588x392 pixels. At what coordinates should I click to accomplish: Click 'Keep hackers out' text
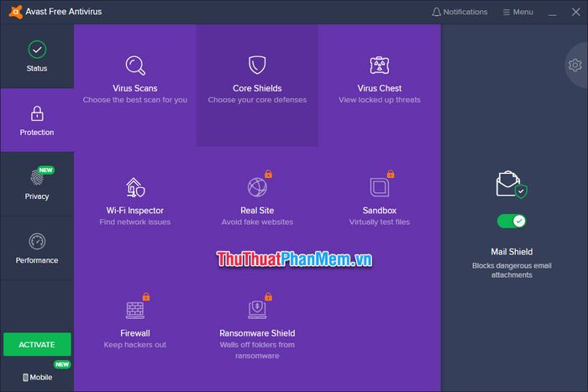[x=135, y=345]
